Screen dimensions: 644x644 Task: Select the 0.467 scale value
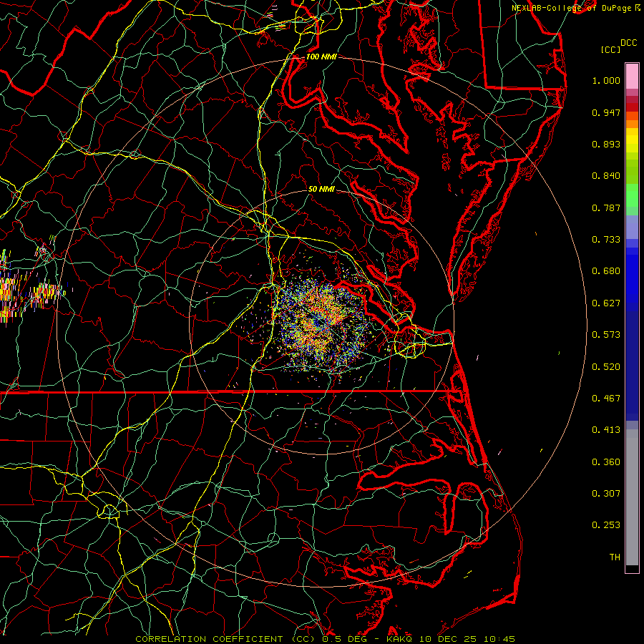click(606, 399)
